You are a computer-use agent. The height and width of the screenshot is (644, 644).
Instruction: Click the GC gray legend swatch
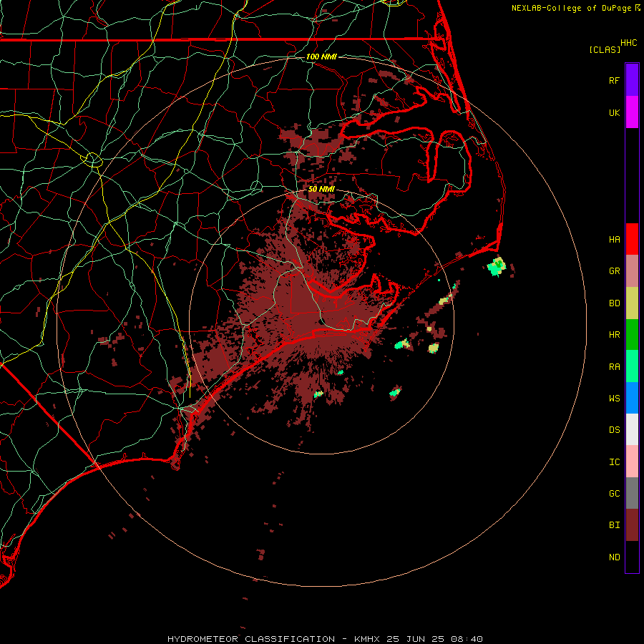[632, 493]
